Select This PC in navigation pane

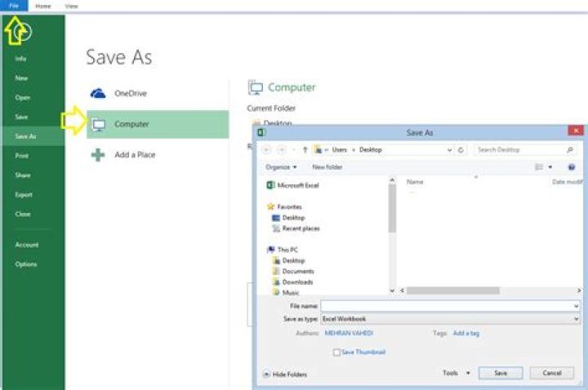pyautogui.click(x=283, y=250)
